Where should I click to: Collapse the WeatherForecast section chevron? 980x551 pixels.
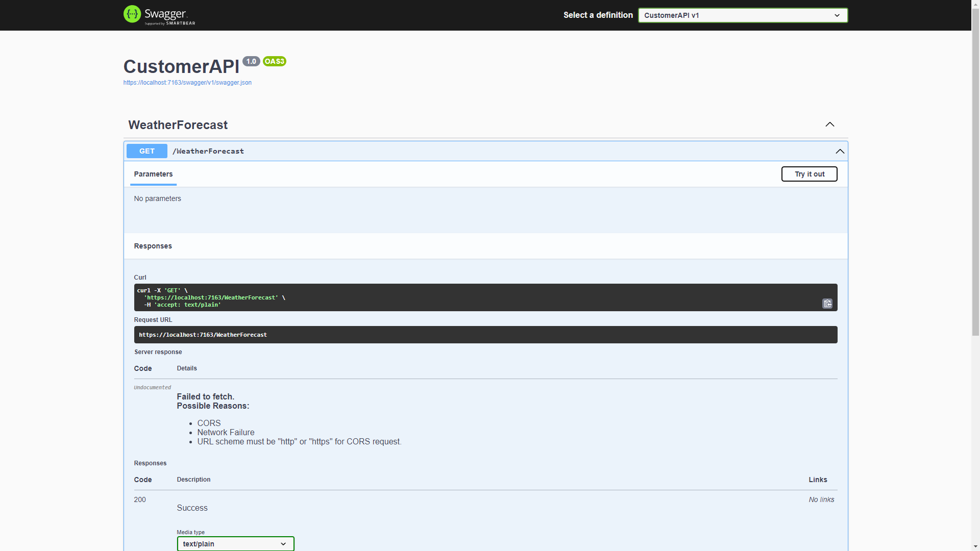830,124
